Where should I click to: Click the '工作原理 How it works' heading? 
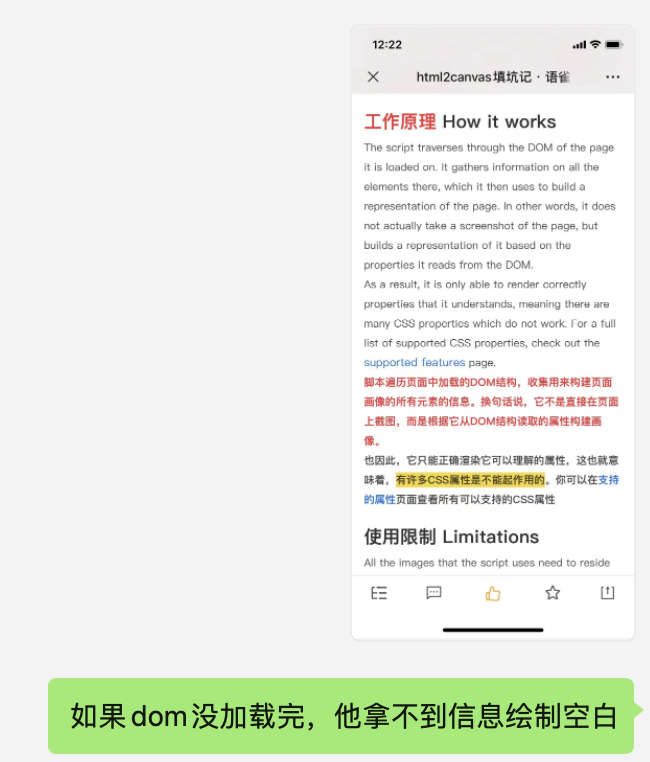click(460, 121)
